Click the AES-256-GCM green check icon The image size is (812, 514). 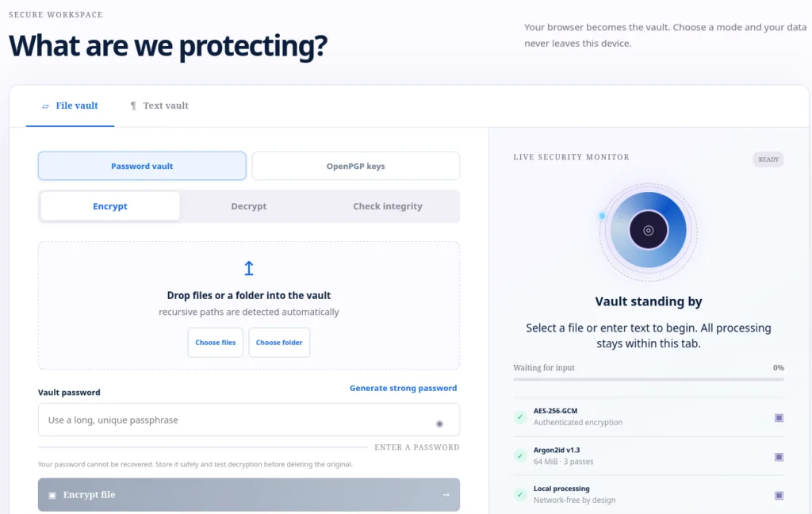tap(520, 416)
